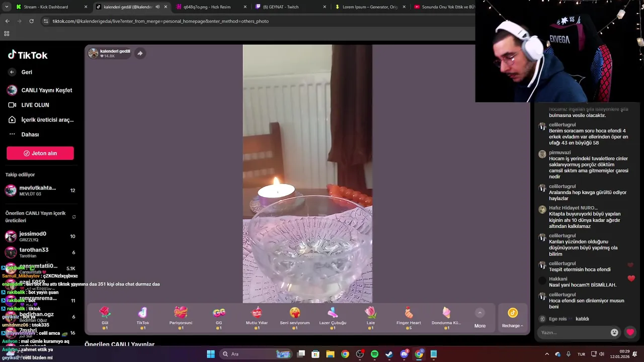644x362 pixels.
Task: Toggle microphone from the system tray
Action: pos(569,354)
